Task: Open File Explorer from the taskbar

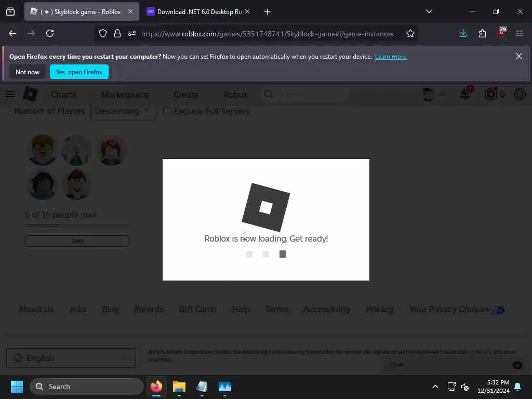Action: click(x=179, y=387)
